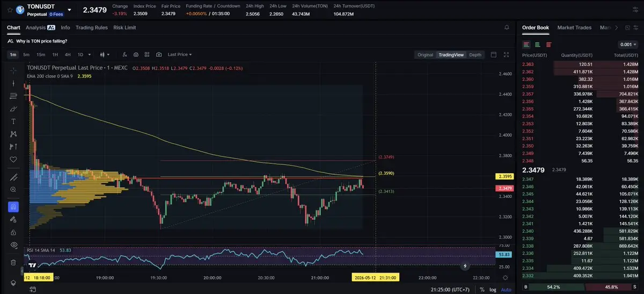Viewport: 644px width, 294px height.
Task: Remove drawings with the trash icon
Action: (x=13, y=262)
